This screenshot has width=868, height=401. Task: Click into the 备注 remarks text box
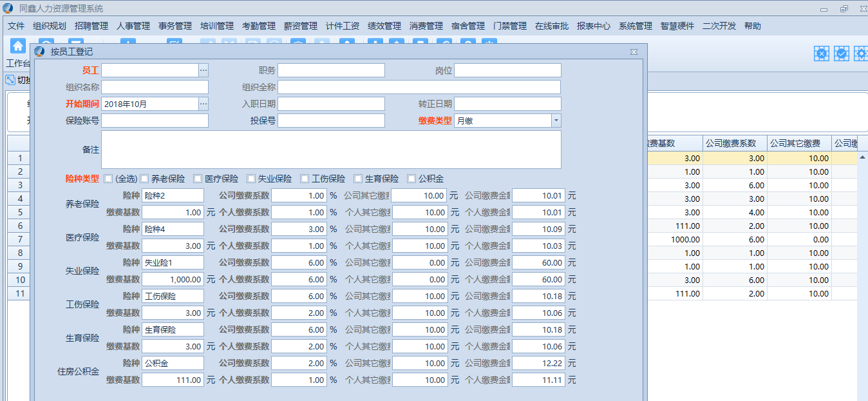pos(331,150)
